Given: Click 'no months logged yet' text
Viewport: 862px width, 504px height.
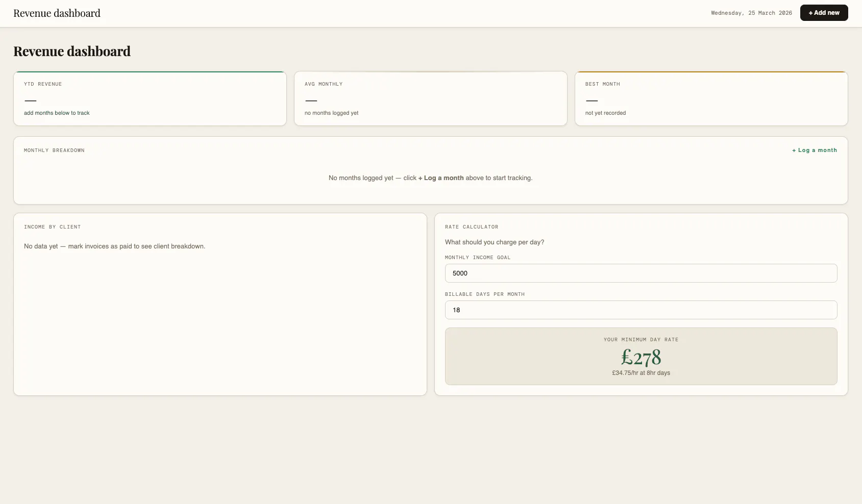Looking at the screenshot, I should (331, 113).
